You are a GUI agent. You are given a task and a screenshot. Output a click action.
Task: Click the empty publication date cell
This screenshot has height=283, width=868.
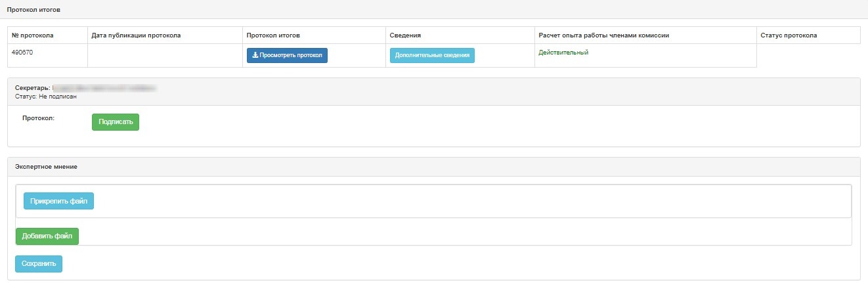165,56
